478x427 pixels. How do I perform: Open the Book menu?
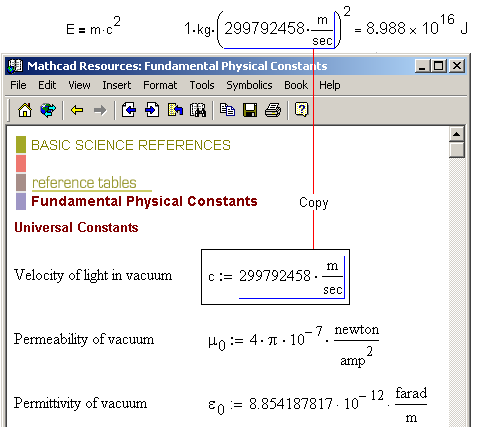296,85
